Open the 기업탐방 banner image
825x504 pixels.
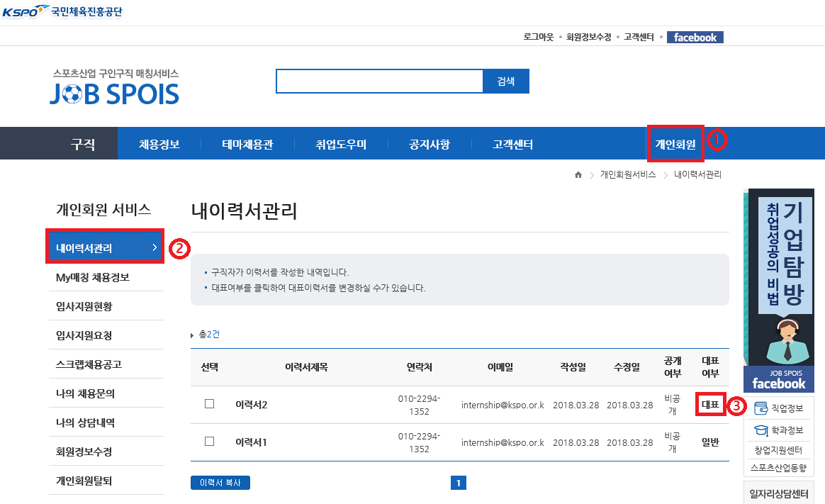[x=779, y=276]
